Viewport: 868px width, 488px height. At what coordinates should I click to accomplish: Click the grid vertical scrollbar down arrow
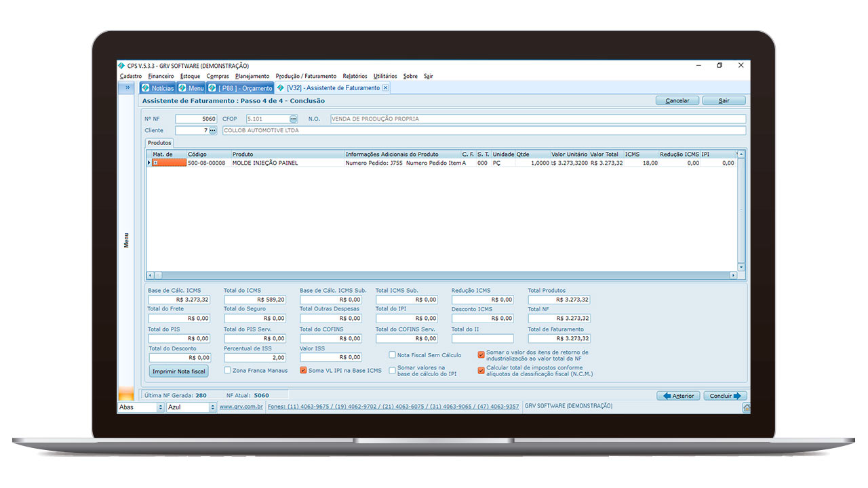[741, 267]
